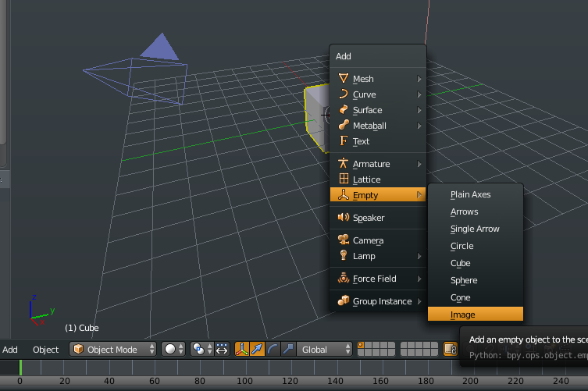Click the Surface entry in Add menu
The width and height of the screenshot is (588, 391).
coord(378,110)
